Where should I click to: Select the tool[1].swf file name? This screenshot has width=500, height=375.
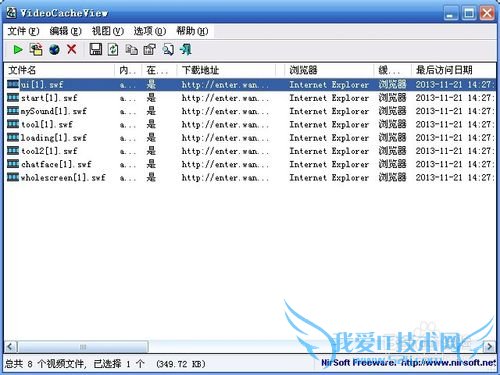click(47, 124)
